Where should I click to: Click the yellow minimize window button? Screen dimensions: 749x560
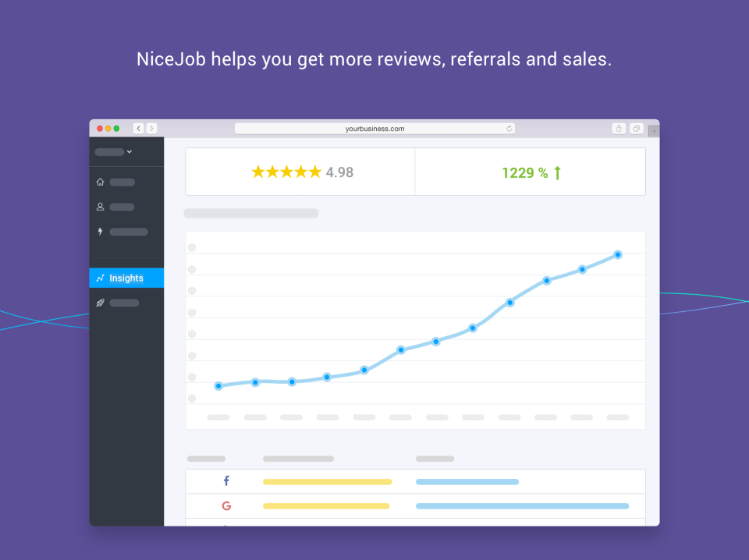[108, 129]
